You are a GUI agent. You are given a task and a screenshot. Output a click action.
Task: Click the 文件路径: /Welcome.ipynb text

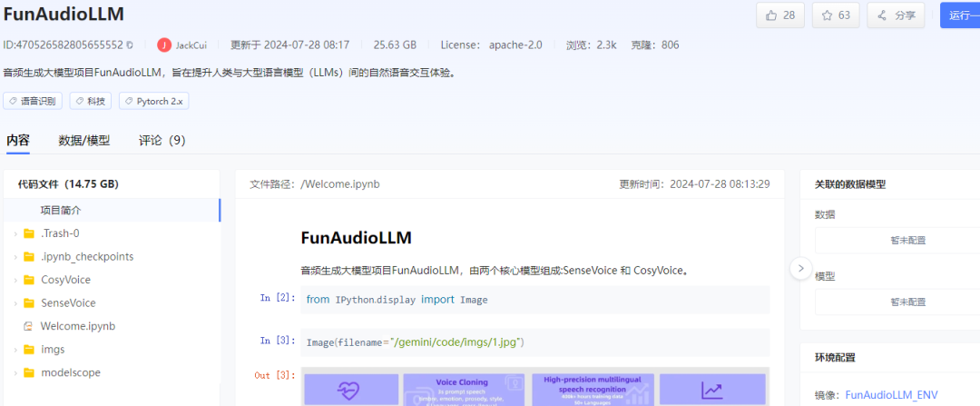tap(314, 183)
